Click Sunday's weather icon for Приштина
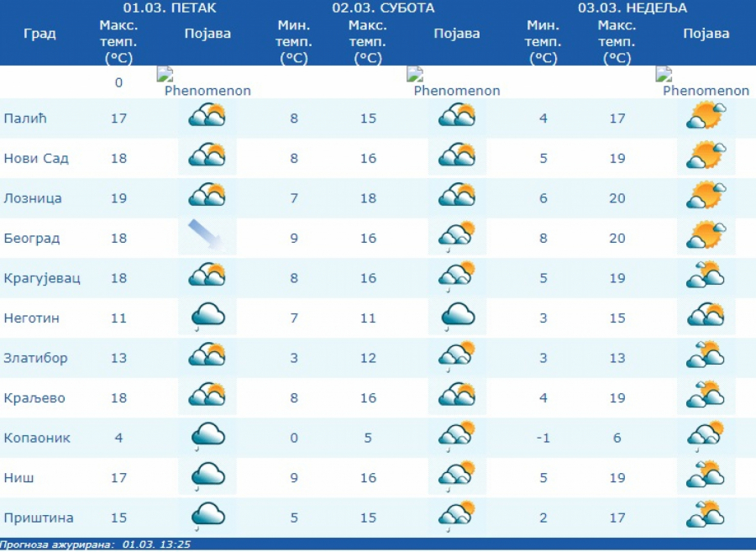The height and width of the screenshot is (552, 756). (706, 515)
